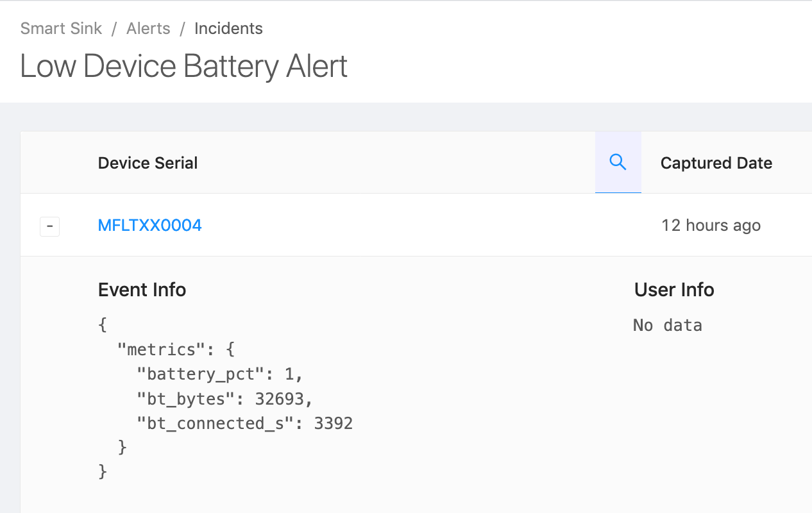Click the slash between Smart Sink and Alerts
The height and width of the screenshot is (513, 812).
coord(114,29)
